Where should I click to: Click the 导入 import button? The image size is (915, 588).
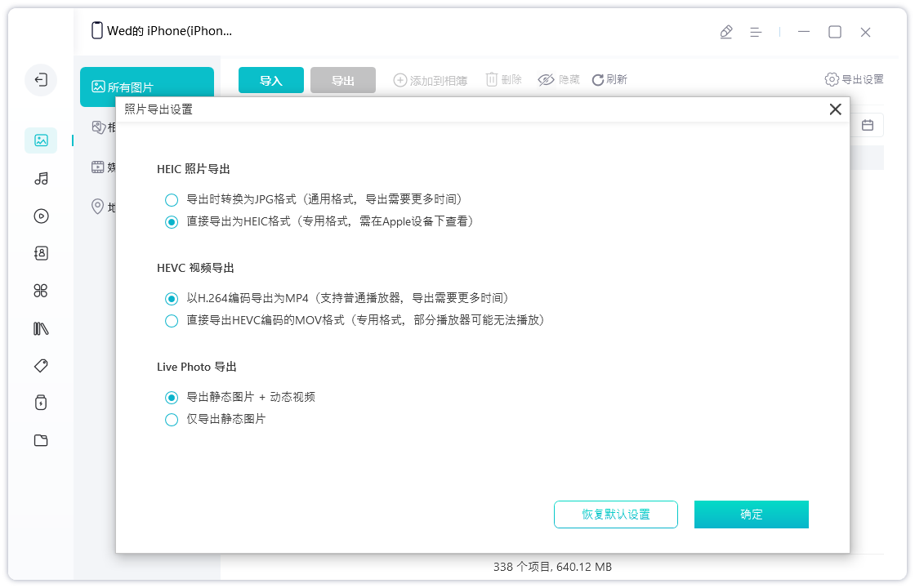(x=270, y=79)
